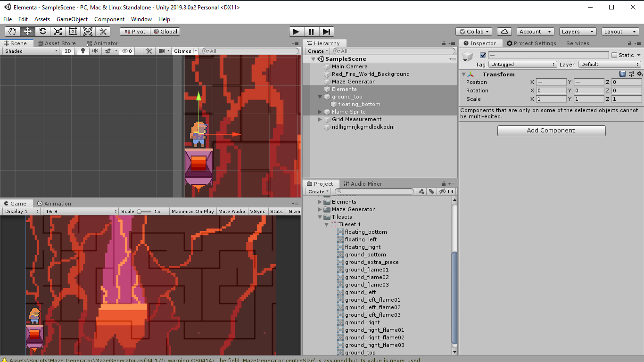The height and width of the screenshot is (362, 644).
Task: Select the Rotate tool
Action: [43, 32]
